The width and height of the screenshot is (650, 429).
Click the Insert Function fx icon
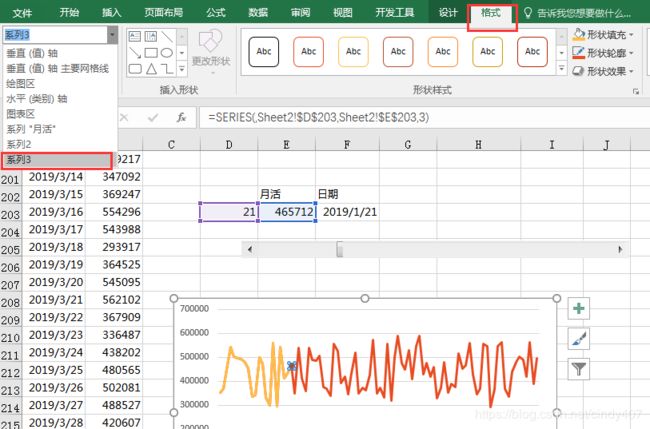point(181,118)
